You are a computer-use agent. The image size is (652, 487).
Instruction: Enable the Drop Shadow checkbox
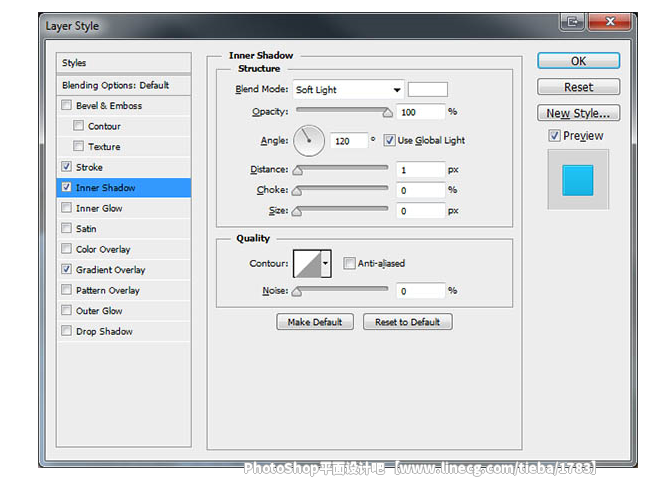[66, 331]
